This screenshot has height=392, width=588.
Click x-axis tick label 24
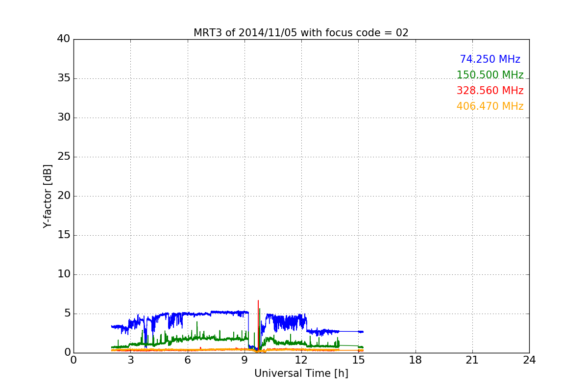(529, 360)
